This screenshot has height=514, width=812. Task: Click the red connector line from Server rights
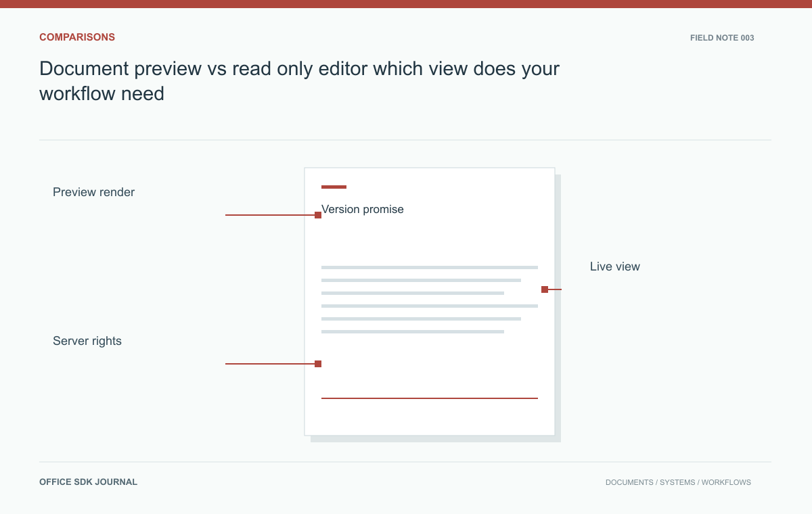pos(270,364)
